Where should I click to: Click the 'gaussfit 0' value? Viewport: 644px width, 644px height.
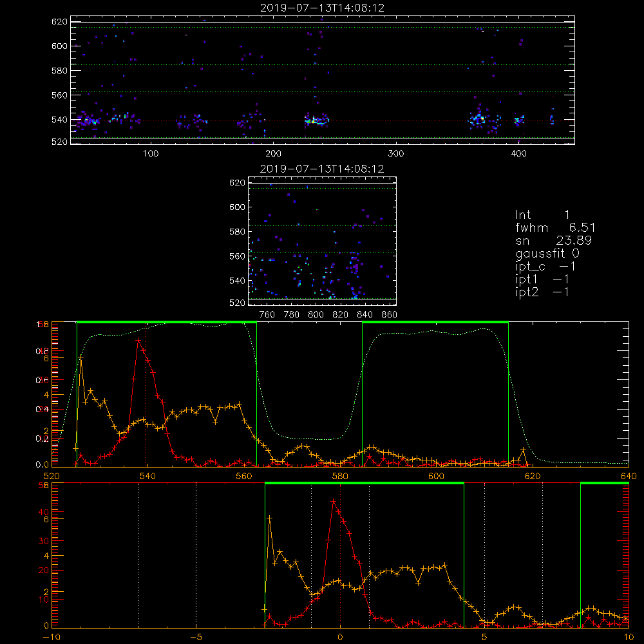(547, 253)
